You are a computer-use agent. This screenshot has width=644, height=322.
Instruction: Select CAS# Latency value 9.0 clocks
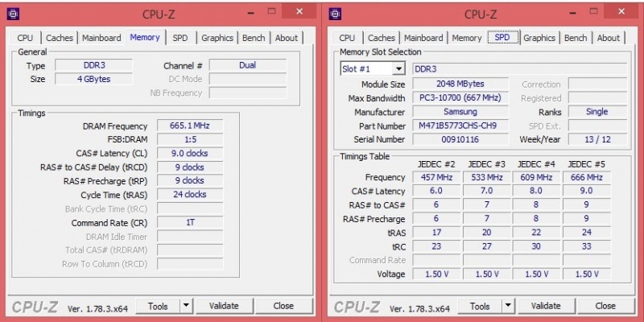pyautogui.click(x=190, y=153)
